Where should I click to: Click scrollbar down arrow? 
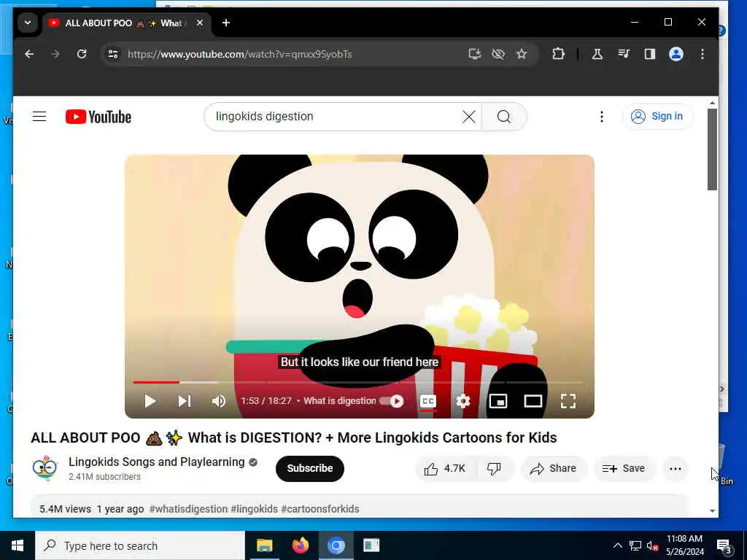(712, 511)
